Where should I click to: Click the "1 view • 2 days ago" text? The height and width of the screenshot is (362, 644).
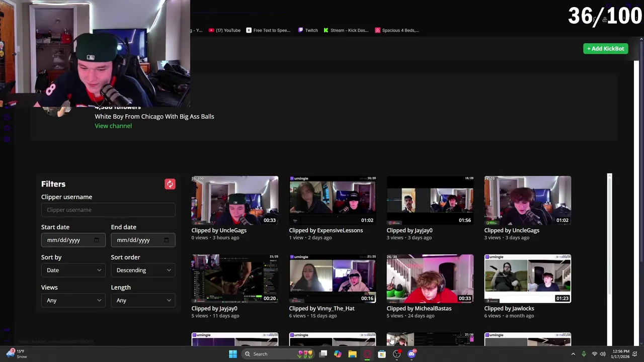click(x=310, y=238)
